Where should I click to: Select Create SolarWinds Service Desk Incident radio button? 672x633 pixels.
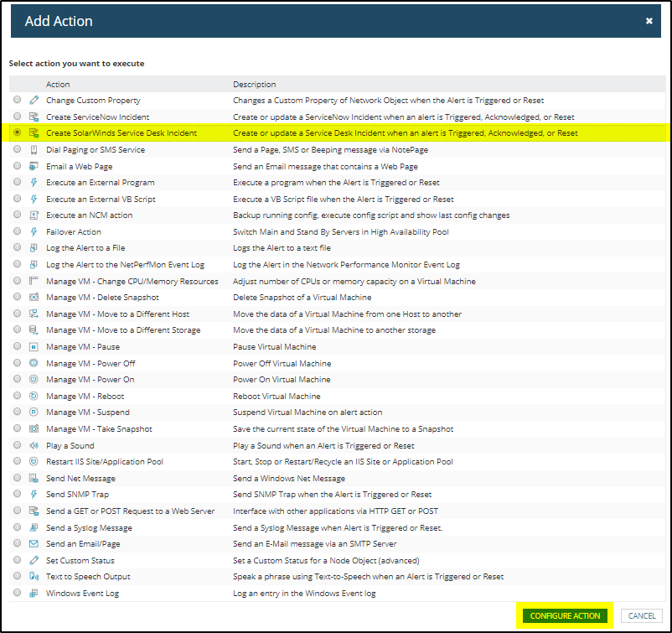pyautogui.click(x=17, y=132)
